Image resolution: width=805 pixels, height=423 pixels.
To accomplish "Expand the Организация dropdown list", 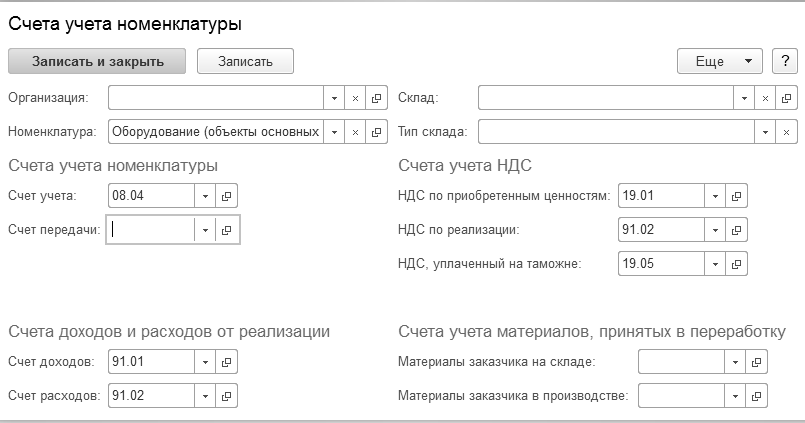I will coord(334,98).
